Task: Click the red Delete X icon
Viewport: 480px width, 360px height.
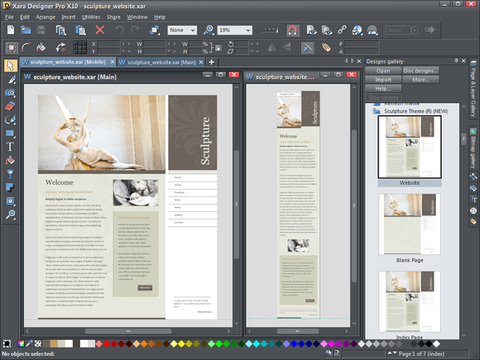Action: click(100, 30)
